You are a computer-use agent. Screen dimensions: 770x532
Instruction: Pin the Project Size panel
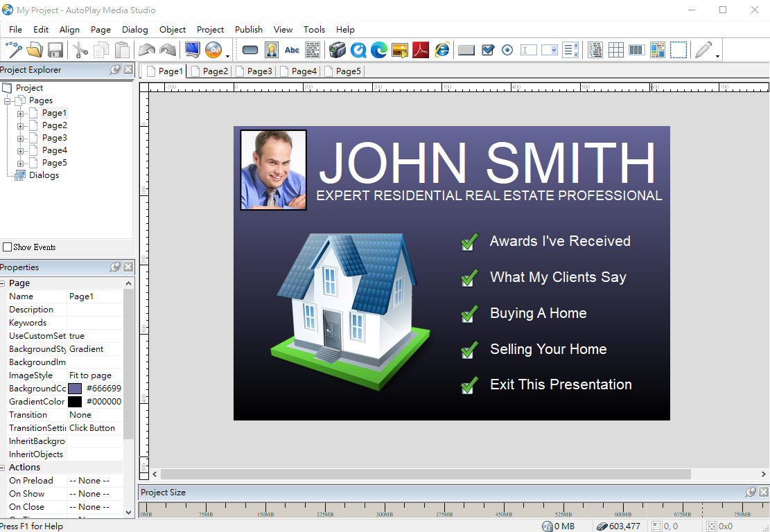click(751, 492)
